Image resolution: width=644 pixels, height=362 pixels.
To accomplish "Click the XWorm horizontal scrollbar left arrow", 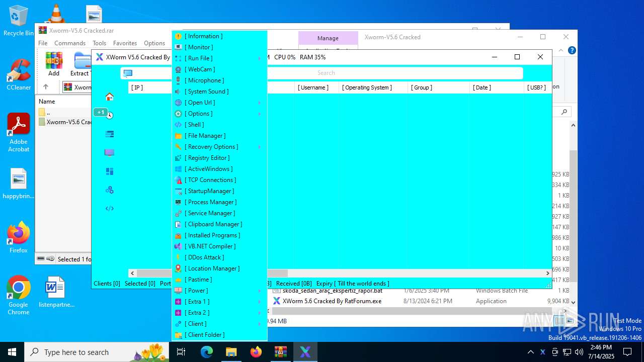I will tap(132, 274).
